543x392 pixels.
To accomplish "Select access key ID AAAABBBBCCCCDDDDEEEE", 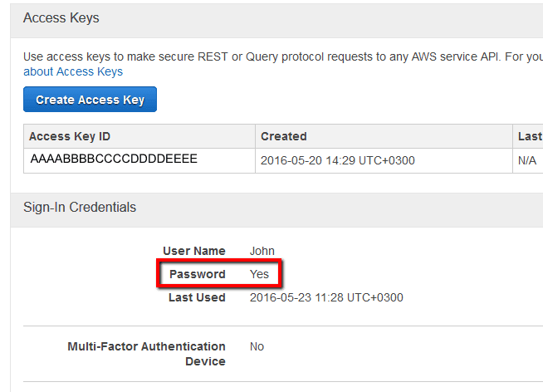I will tap(114, 159).
